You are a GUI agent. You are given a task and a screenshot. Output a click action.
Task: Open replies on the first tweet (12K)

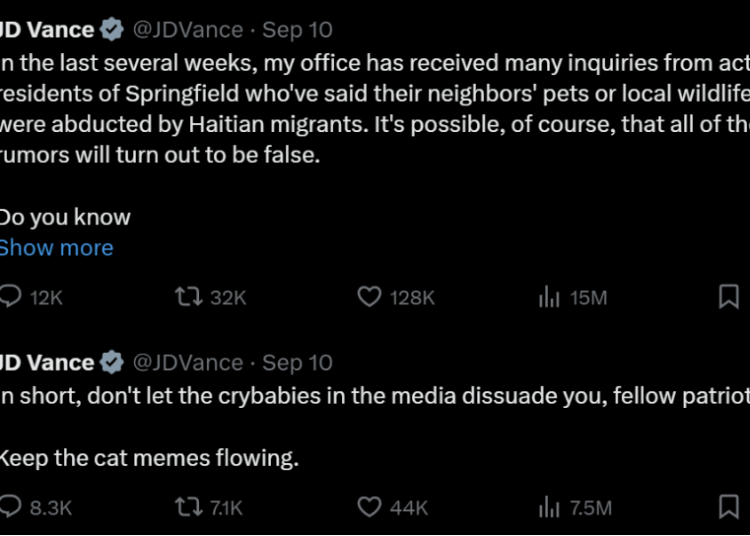click(31, 297)
